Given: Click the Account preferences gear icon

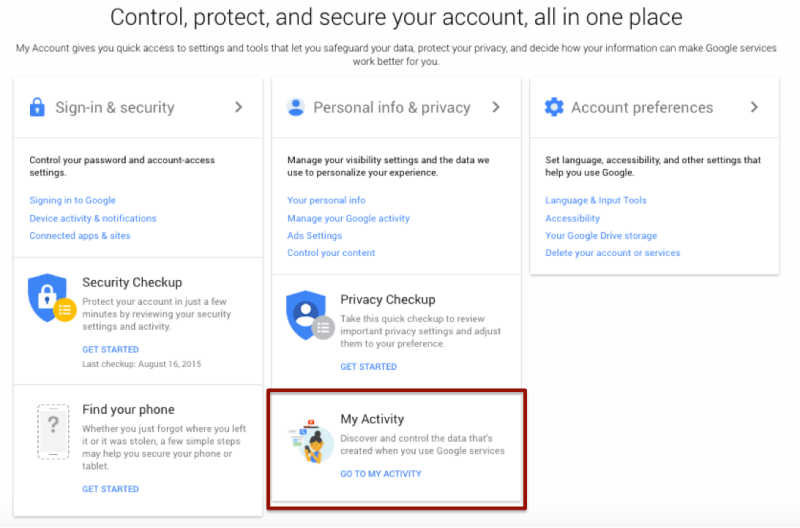Looking at the screenshot, I should (x=553, y=107).
